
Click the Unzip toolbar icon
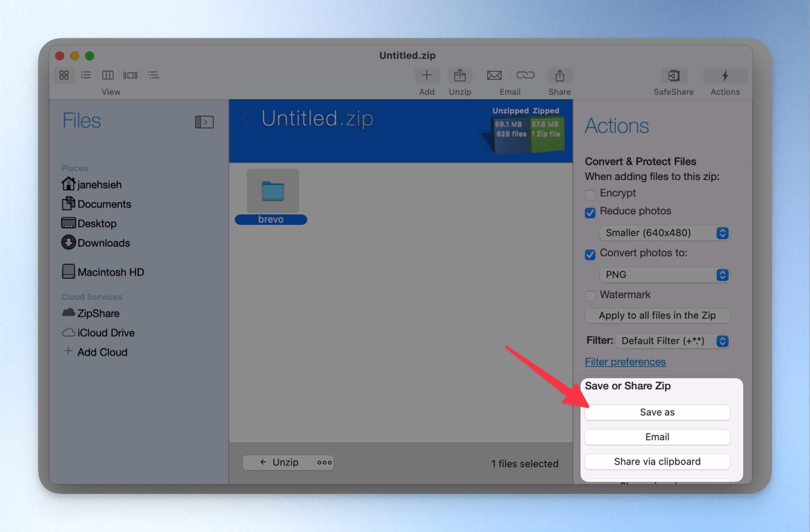[460, 75]
